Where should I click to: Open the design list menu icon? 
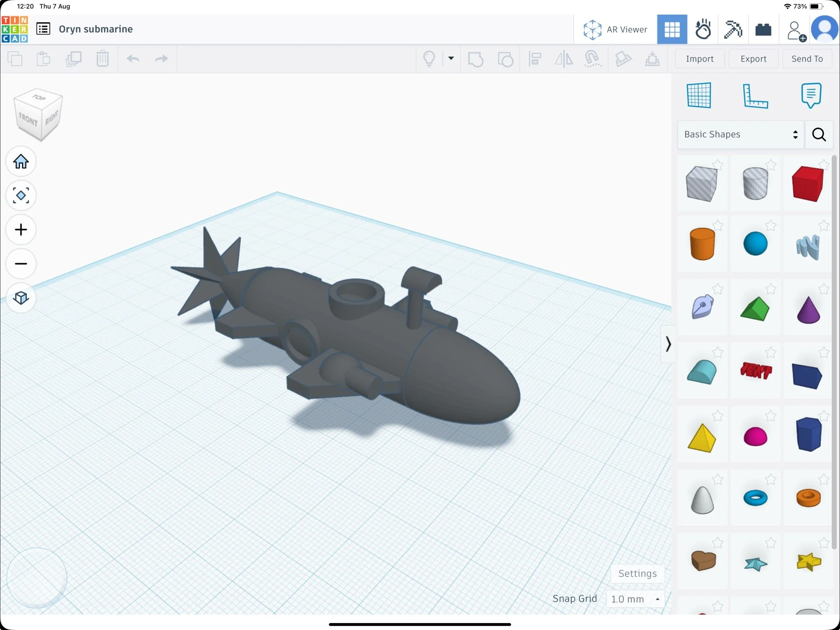coord(43,29)
